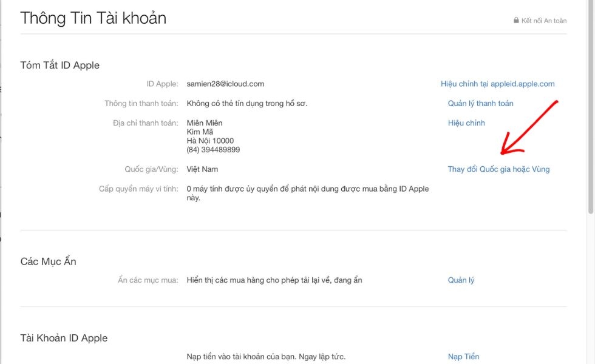The height and width of the screenshot is (364, 595).
Task: Open the Quản lý thanh toán link
Action: [x=480, y=104]
